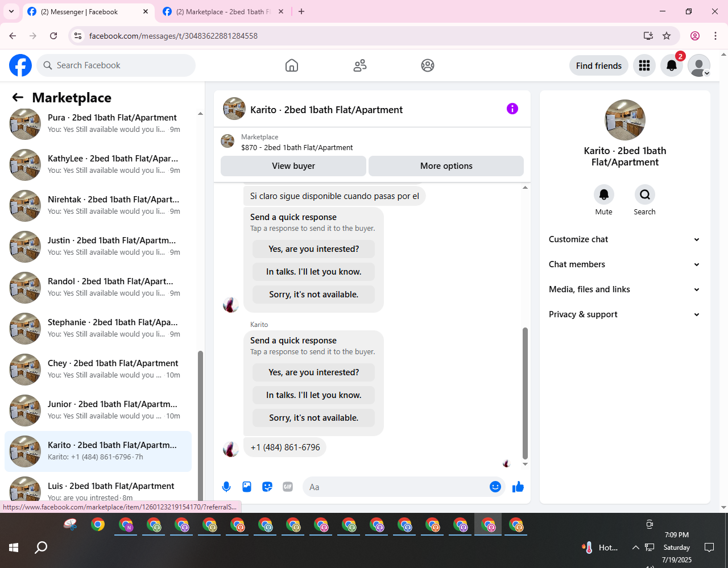The image size is (728, 568).
Task: Send lower 'Sorry, it's not available.' response
Action: pos(314,418)
